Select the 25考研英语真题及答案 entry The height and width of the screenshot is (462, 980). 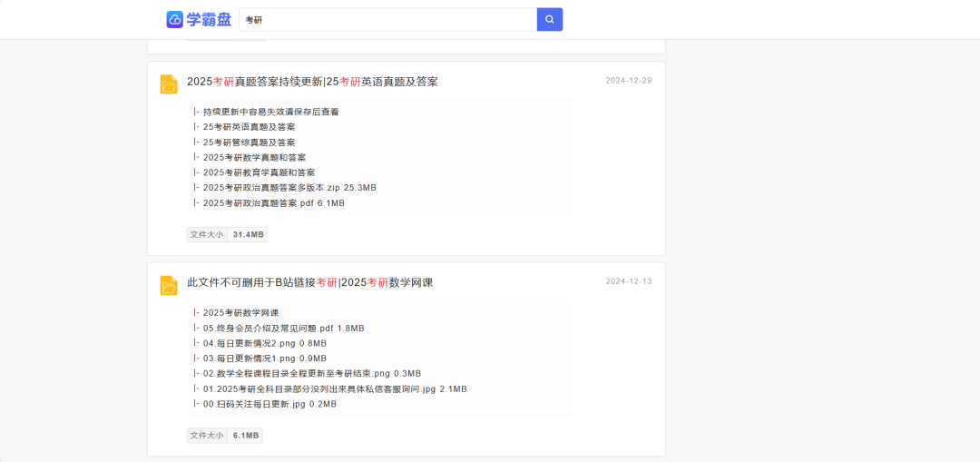coord(249,127)
